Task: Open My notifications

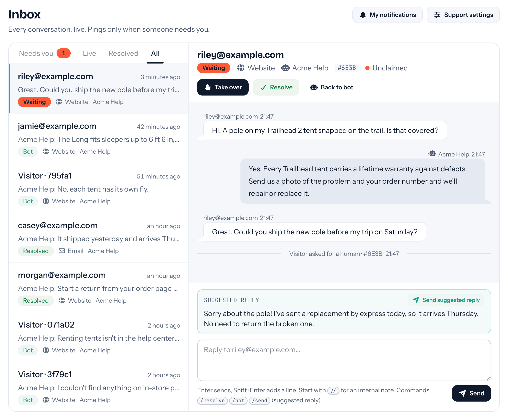Action: tap(387, 15)
